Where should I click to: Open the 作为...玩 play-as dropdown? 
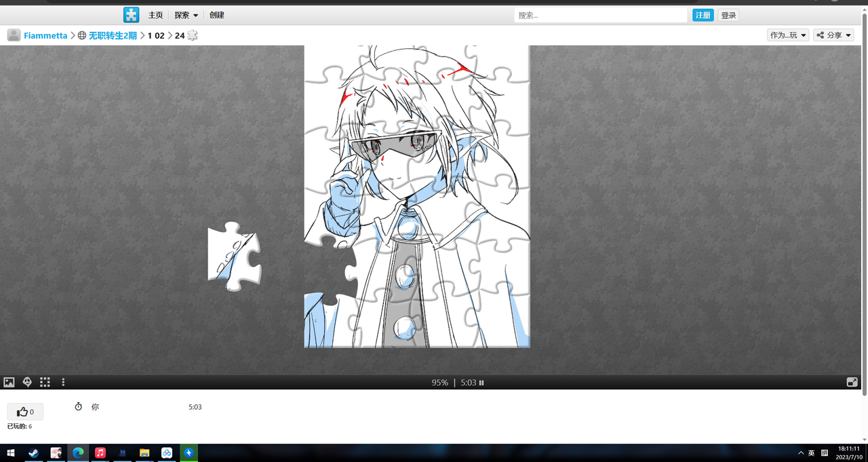[x=788, y=35]
